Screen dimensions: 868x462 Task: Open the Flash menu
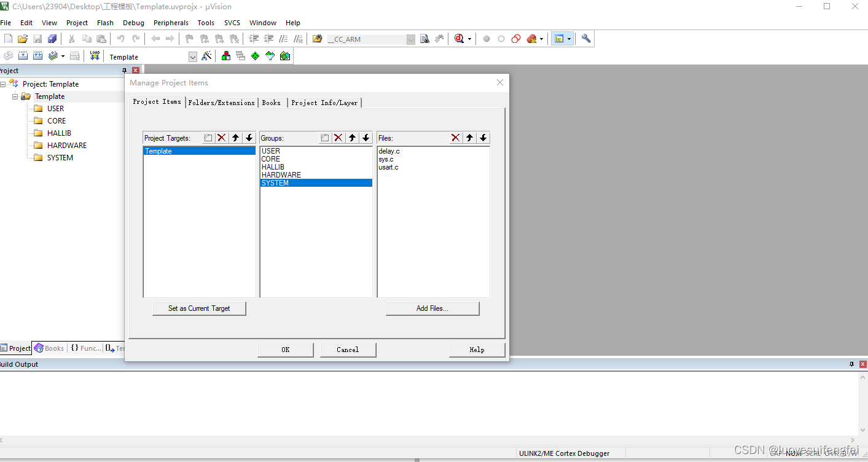[105, 23]
